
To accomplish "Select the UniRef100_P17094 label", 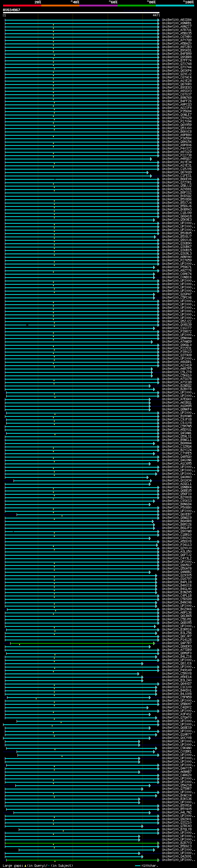I will point(177,121).
